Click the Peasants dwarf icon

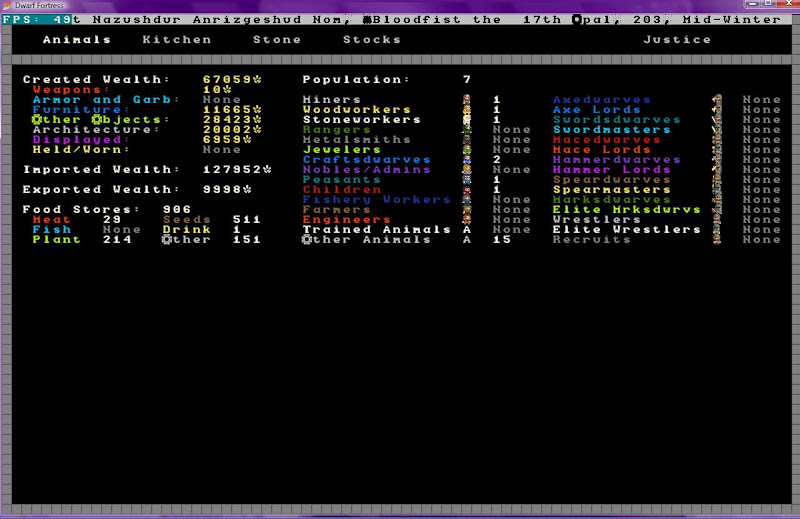467,180
